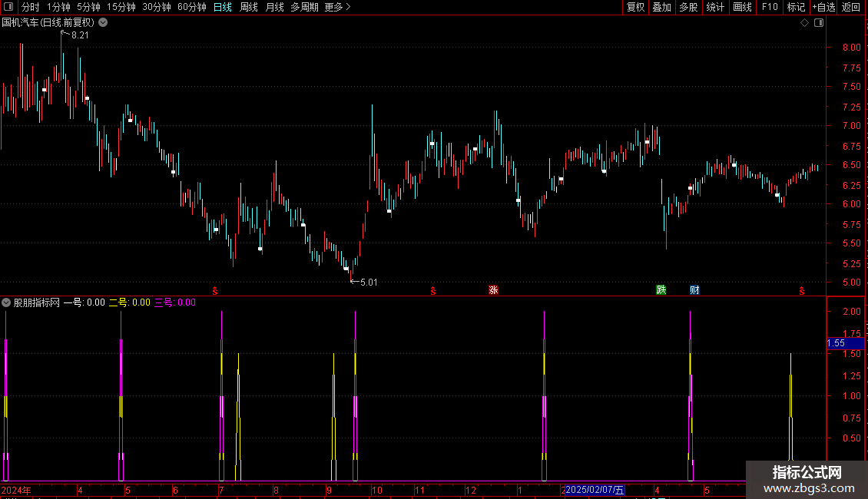Open the 统计 statistics tool
868x499 pixels.
[x=715, y=7]
